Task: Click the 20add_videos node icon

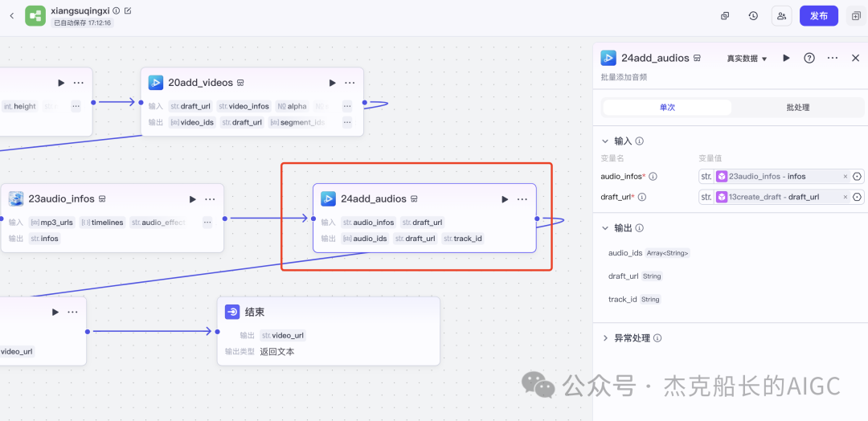Action: (x=156, y=83)
